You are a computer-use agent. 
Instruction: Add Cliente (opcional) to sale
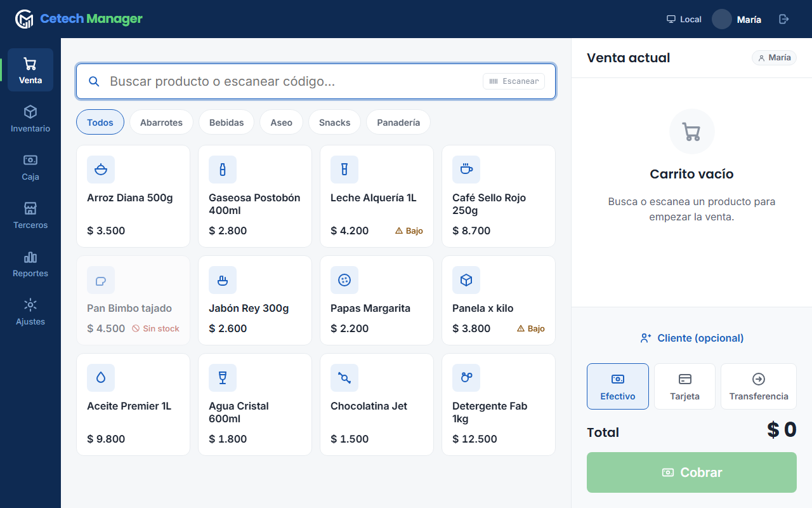691,338
